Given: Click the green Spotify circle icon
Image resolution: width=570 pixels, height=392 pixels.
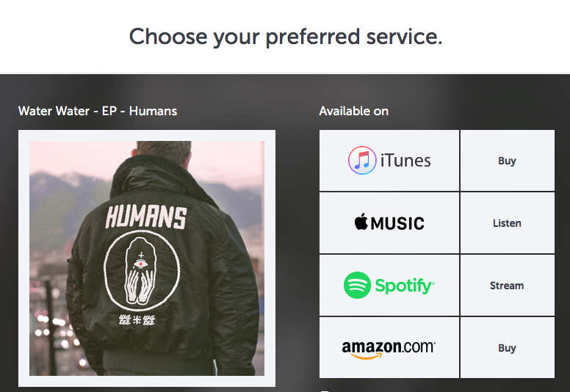Looking at the screenshot, I should coord(357,285).
